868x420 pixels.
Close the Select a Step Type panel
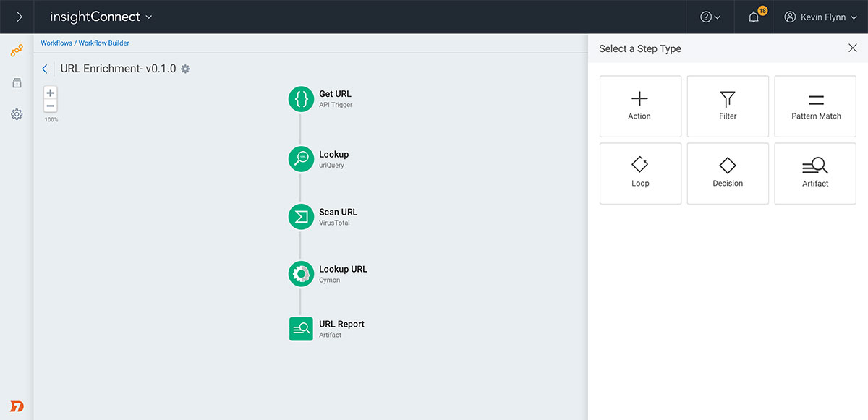(x=852, y=48)
